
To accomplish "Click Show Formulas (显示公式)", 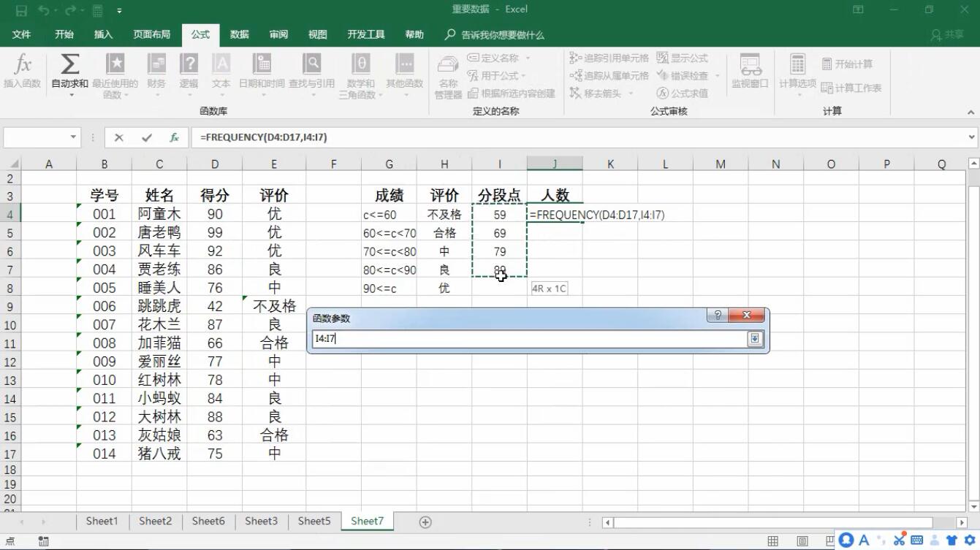I will 683,58.
